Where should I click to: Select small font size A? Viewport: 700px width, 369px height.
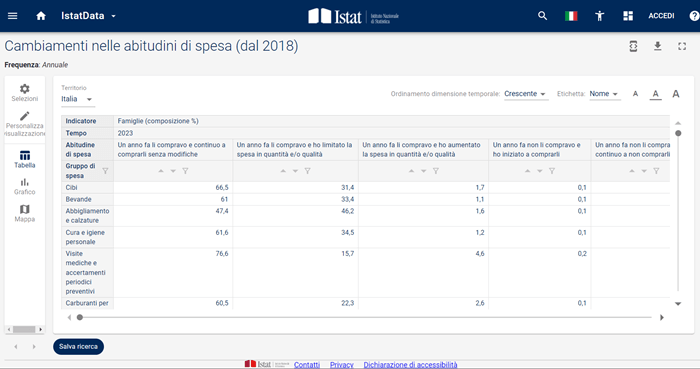pyautogui.click(x=635, y=94)
